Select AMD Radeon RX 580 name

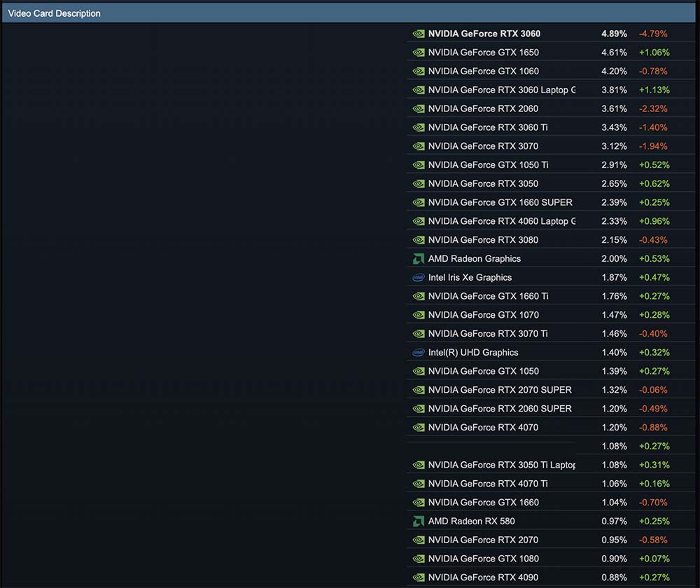pos(471,521)
